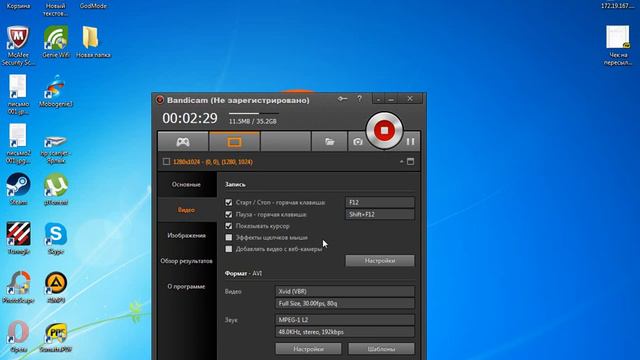Click 11.5MB / 35.2GB size text
This screenshot has height=360, width=640.
pyautogui.click(x=253, y=121)
